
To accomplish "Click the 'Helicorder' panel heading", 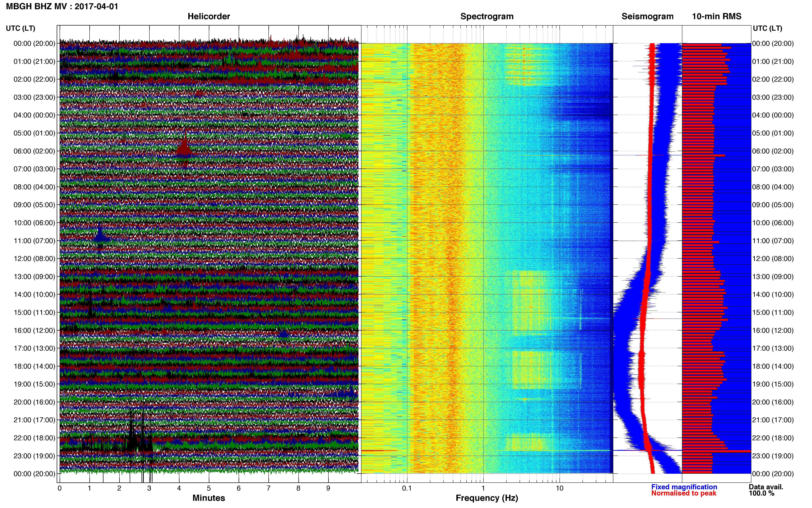I will point(209,16).
